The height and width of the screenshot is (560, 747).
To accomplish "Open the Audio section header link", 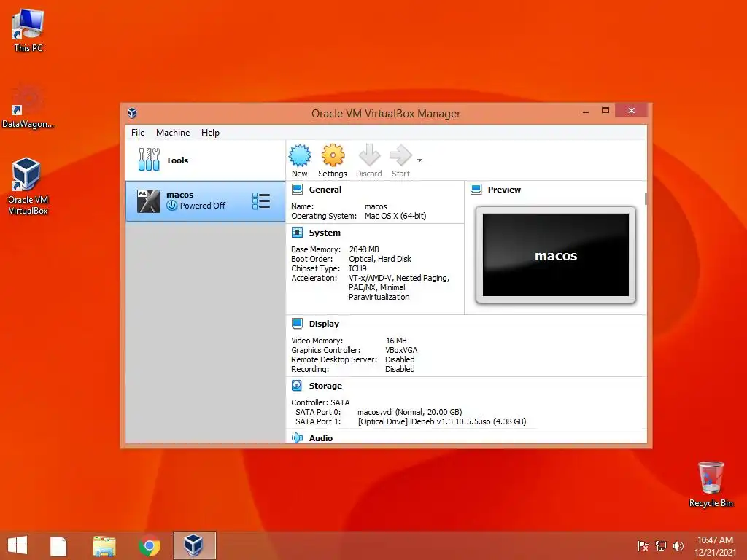I will pos(321,438).
